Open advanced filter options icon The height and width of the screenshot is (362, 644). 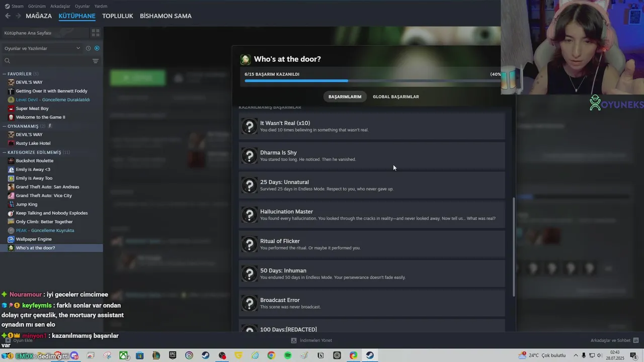pyautogui.click(x=96, y=61)
